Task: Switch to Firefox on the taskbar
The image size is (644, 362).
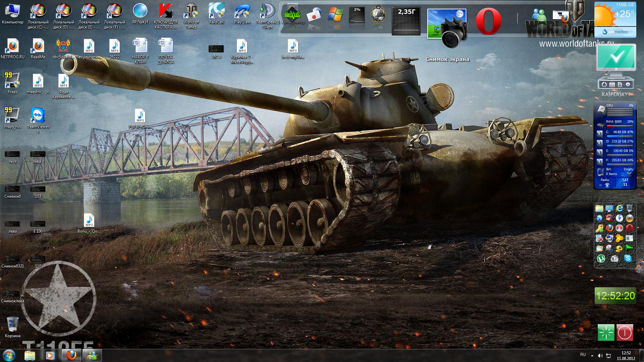Action: pos(71,355)
